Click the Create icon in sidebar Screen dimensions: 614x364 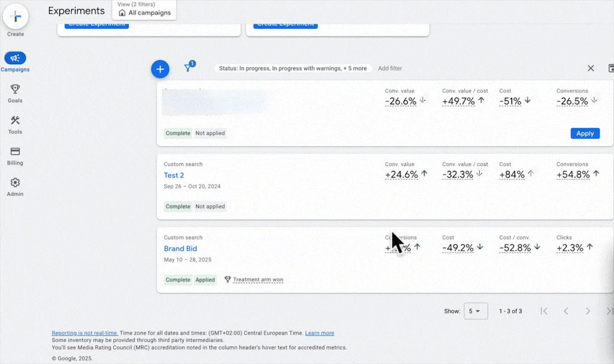[16, 18]
